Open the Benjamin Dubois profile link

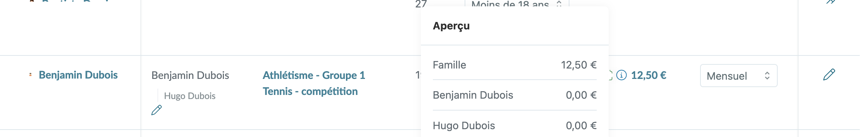click(78, 75)
